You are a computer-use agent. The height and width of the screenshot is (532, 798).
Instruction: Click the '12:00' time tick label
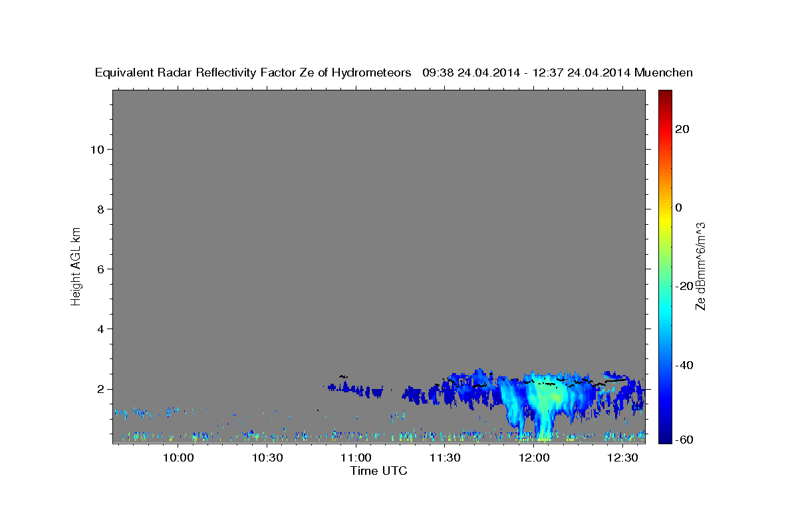tap(534, 458)
